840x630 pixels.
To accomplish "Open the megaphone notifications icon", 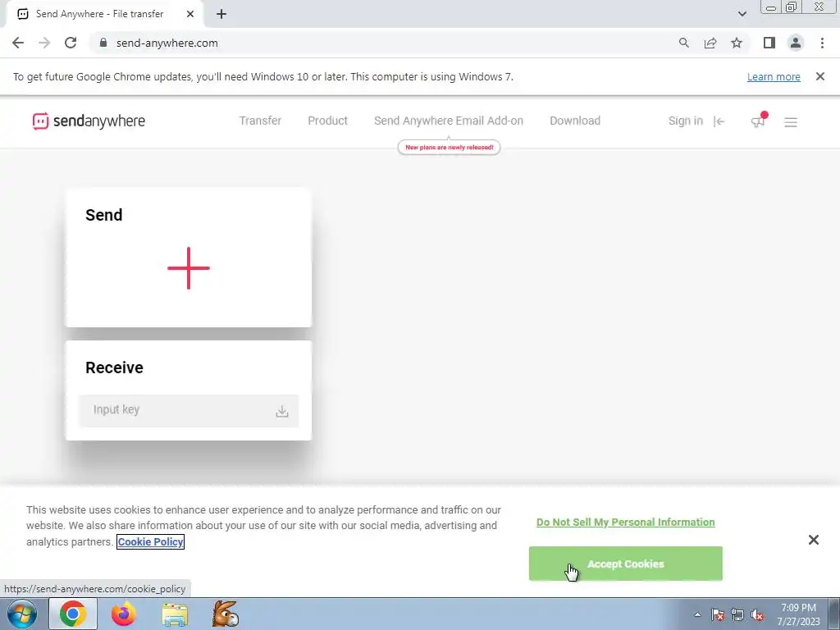I will coord(757,121).
